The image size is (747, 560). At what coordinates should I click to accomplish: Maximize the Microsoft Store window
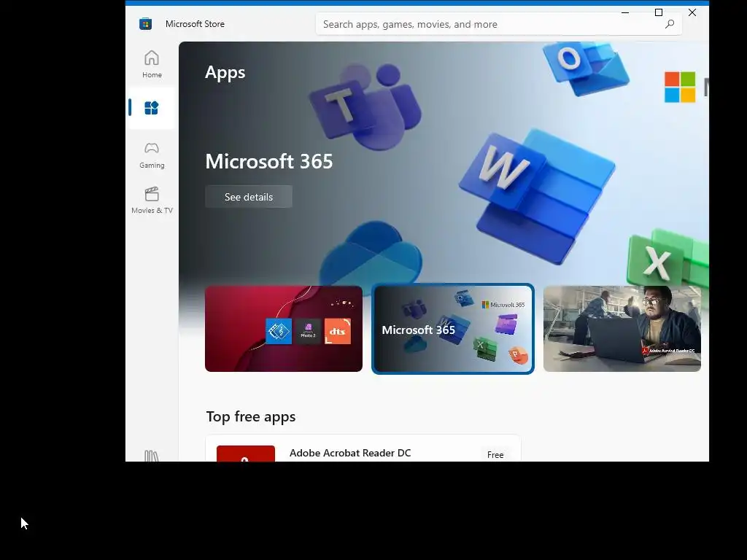(659, 12)
